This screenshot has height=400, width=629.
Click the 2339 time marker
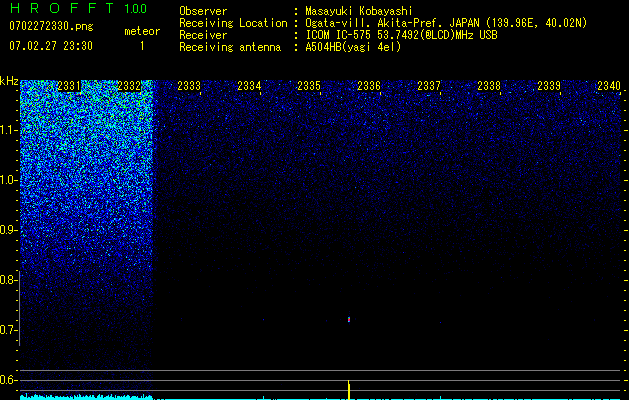pyautogui.click(x=548, y=86)
